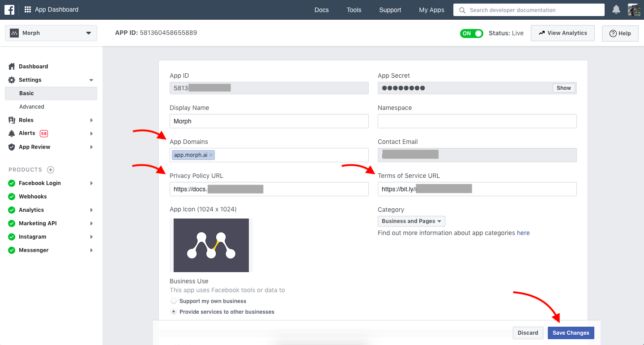
Task: Click the 58 alerts badge
Action: pos(44,133)
